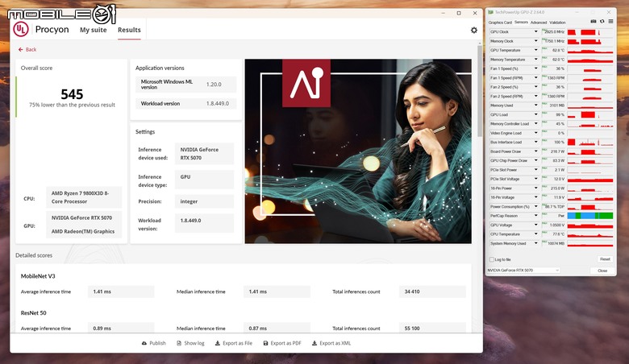Click GPU-Z refresh icon
629x364 pixels.
[x=602, y=22]
